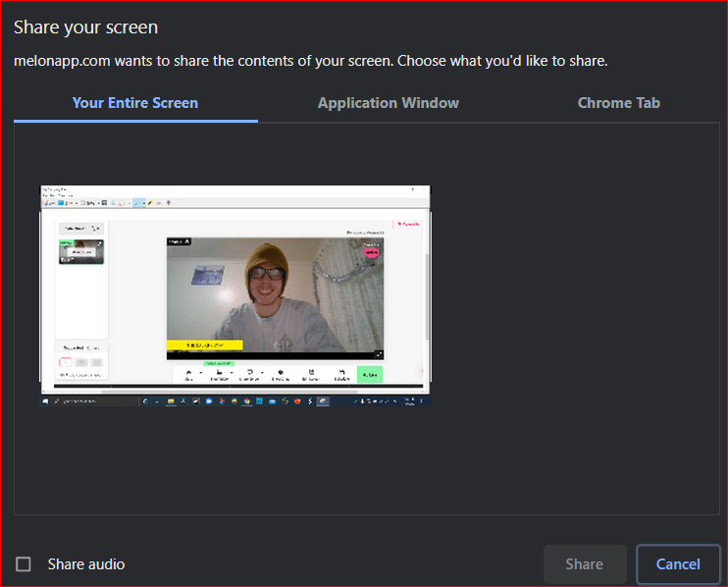Cancel the screen sharing dialog
Image resolution: width=728 pixels, height=587 pixels.
click(x=678, y=563)
